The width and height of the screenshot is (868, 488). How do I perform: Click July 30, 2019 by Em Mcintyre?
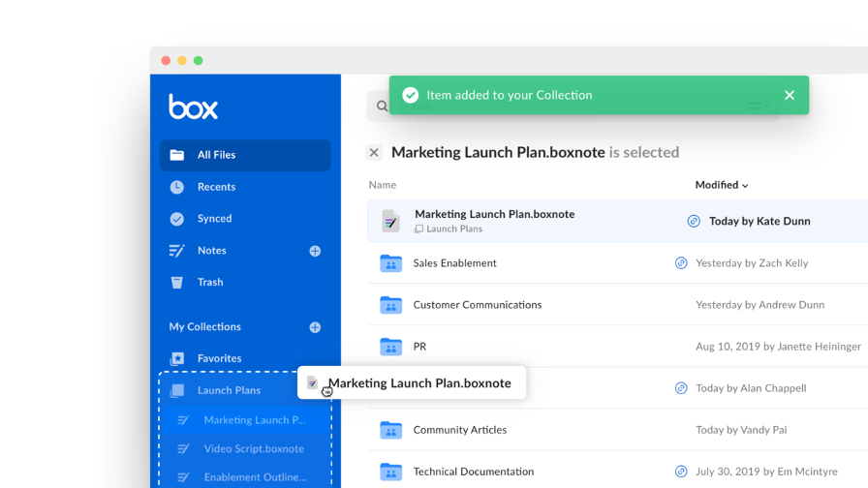click(766, 472)
